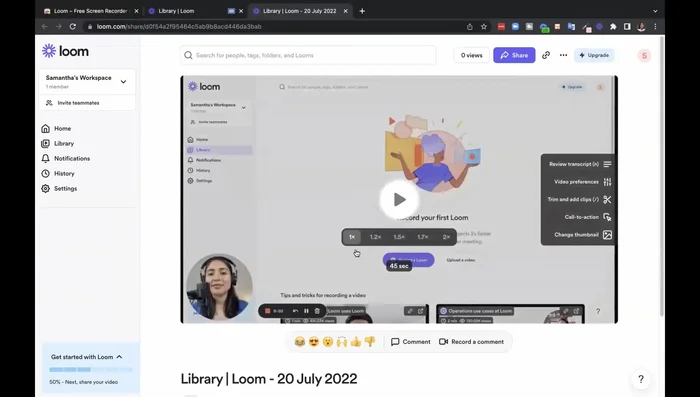700x397 pixels.
Task: Open Call-to-action option
Action: [587, 217]
